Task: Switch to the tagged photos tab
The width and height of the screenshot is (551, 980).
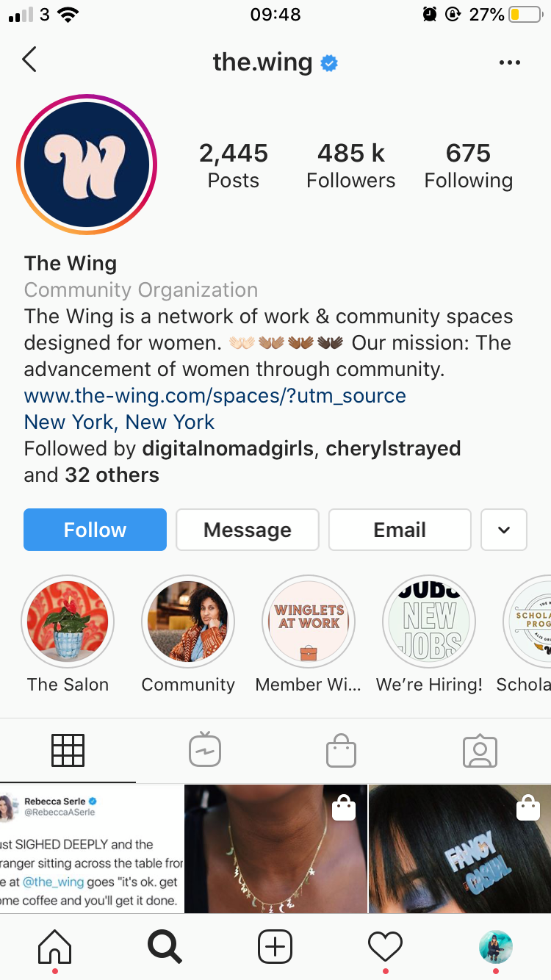Action: [x=480, y=751]
